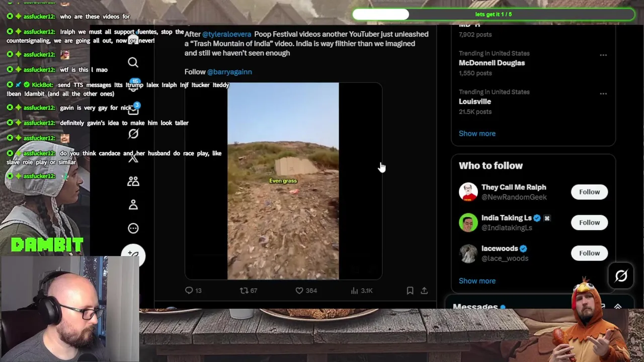
Task: Click the round compose Post button
Action: (133, 255)
